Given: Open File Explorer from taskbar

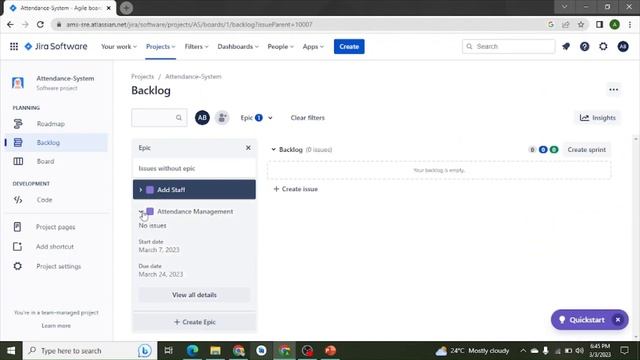Looking at the screenshot, I should pyautogui.click(x=215, y=351).
